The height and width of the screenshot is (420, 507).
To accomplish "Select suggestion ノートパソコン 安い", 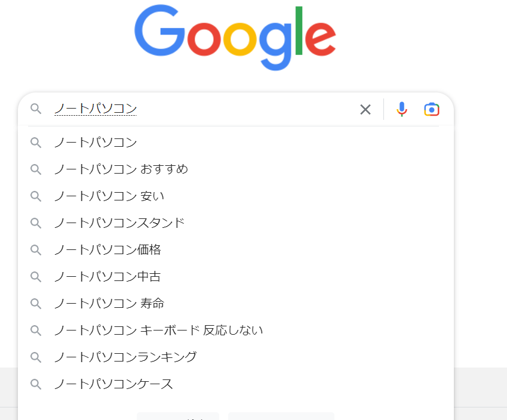I will (109, 196).
